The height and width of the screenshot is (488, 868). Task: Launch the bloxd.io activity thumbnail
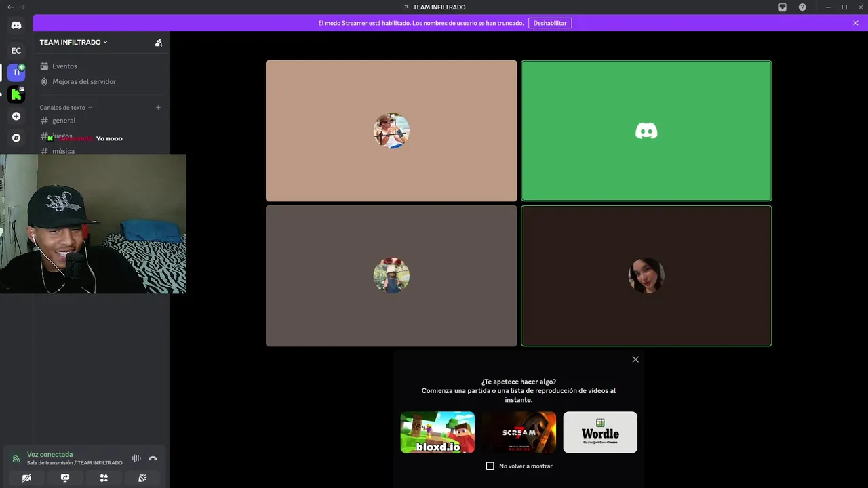(437, 432)
